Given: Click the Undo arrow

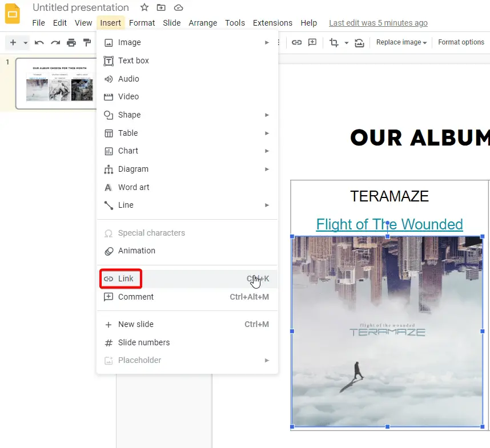Looking at the screenshot, I should 39,42.
